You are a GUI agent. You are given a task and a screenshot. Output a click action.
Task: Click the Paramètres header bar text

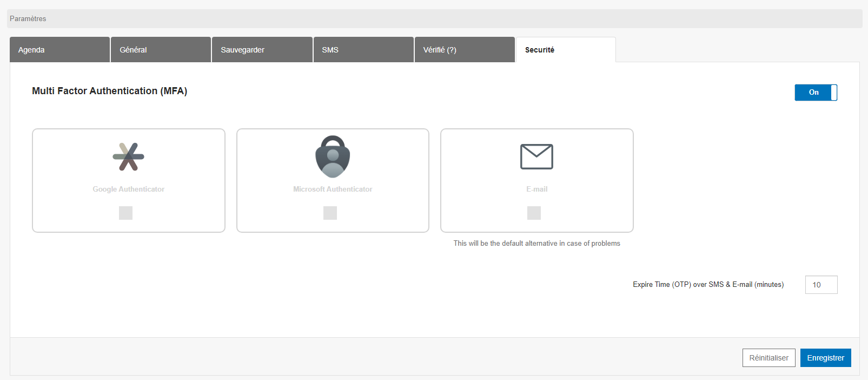[28, 18]
